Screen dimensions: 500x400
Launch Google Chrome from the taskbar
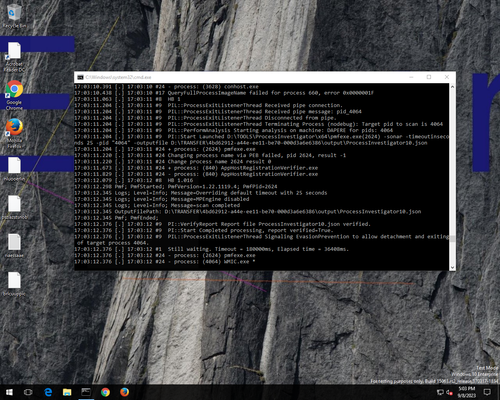pyautogui.click(x=105, y=392)
